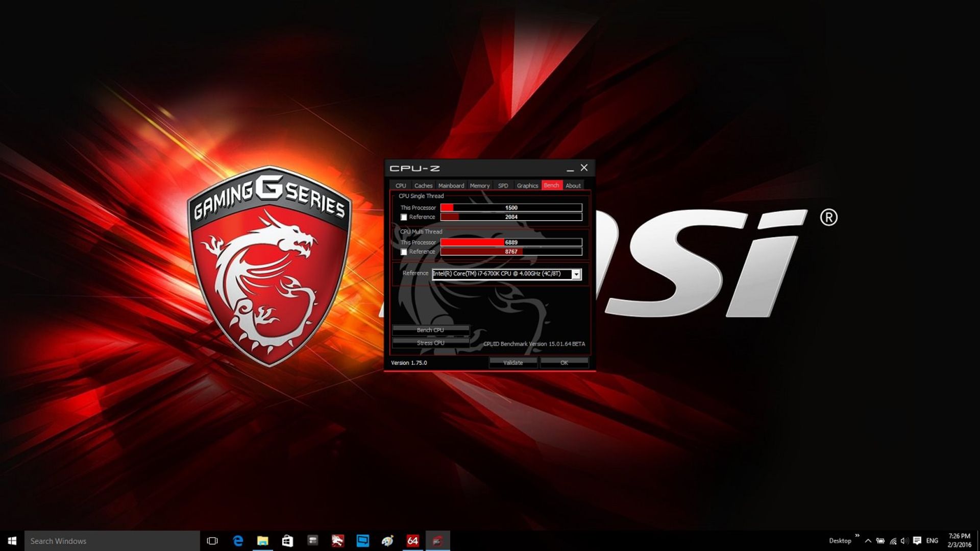The width and height of the screenshot is (980, 551).
Task: Launch Microsoft Edge from the taskbar
Action: point(238,541)
